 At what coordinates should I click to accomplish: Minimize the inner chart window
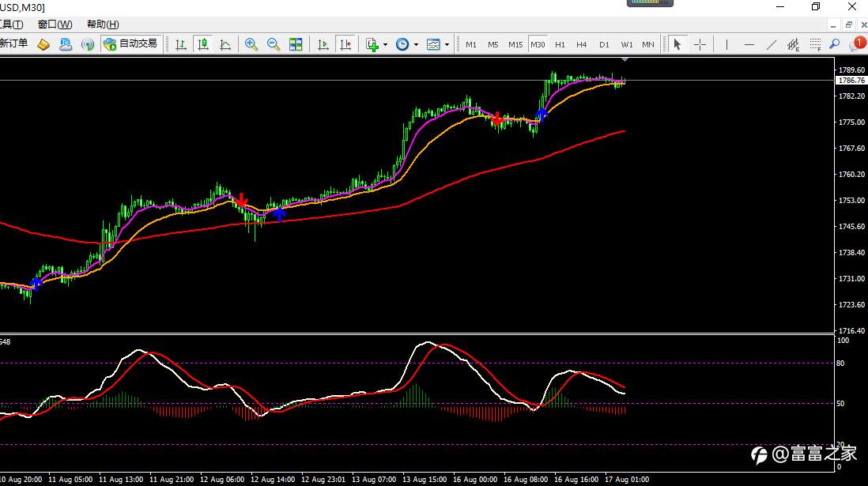click(x=833, y=25)
